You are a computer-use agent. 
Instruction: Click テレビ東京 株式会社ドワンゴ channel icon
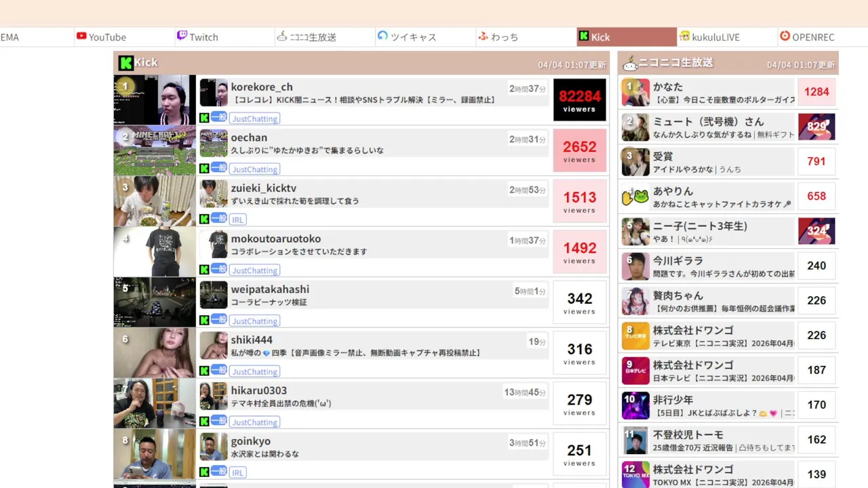[635, 335]
